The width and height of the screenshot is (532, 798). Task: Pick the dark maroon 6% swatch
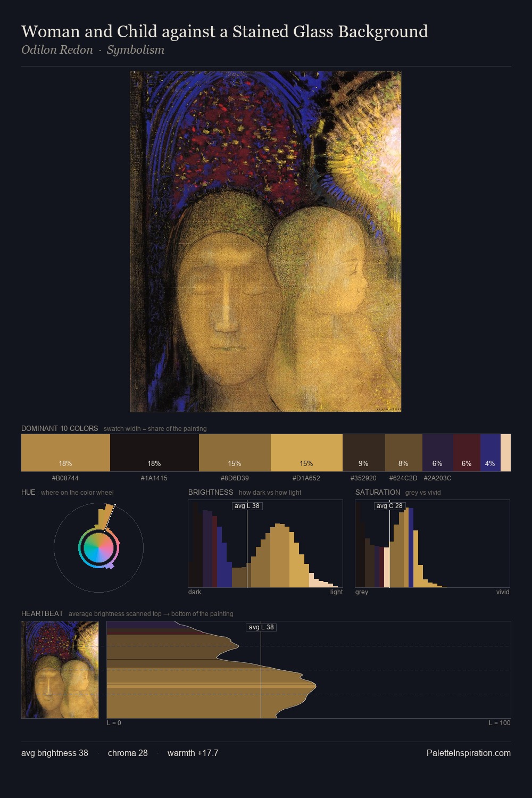[467, 453]
